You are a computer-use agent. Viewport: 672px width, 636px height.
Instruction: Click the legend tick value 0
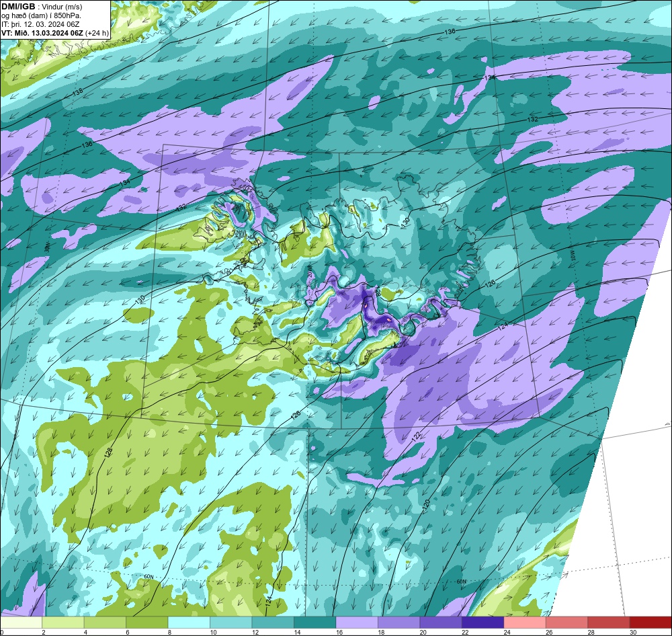2,632
